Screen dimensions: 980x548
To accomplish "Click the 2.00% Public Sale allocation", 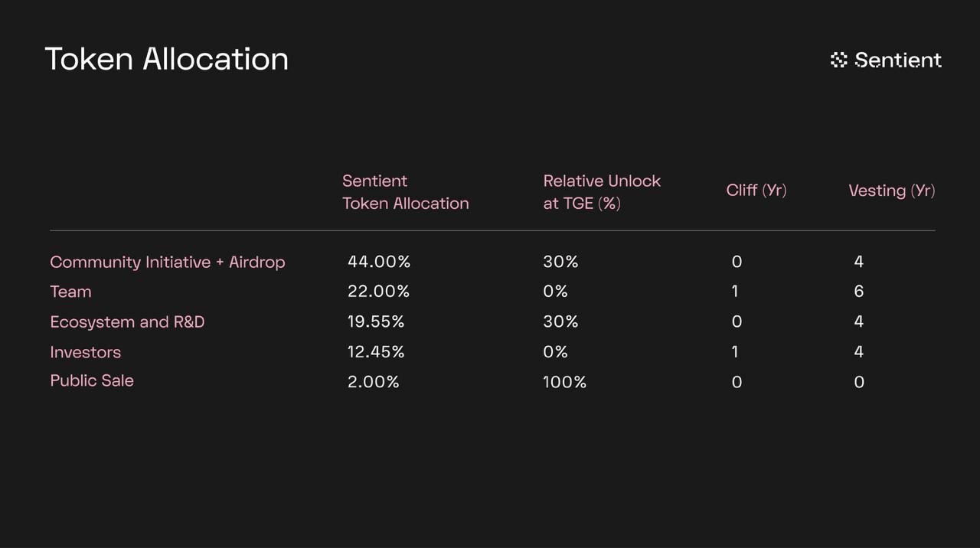I will [x=373, y=382].
